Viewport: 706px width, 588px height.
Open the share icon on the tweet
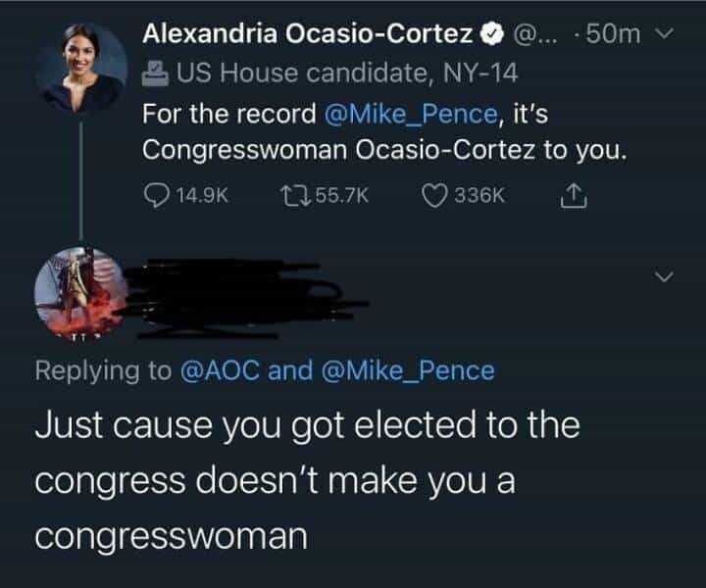[x=572, y=195]
